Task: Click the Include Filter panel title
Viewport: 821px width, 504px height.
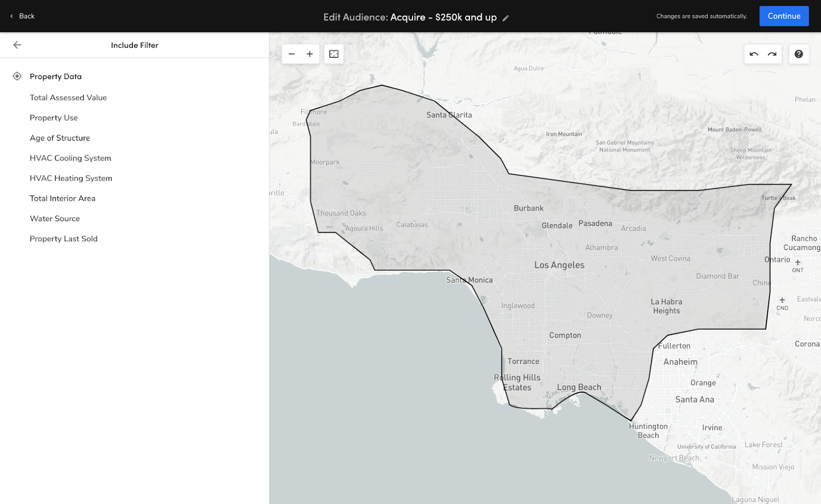Action: (134, 45)
